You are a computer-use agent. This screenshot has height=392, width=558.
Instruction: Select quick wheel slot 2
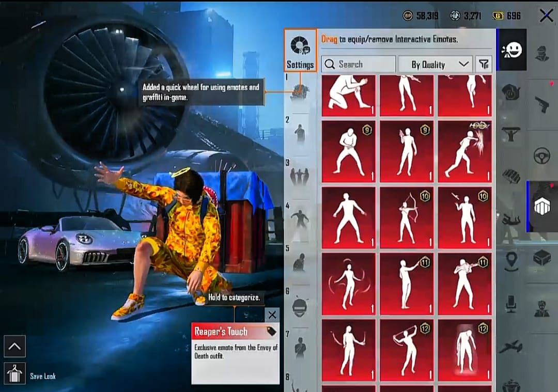(300, 133)
